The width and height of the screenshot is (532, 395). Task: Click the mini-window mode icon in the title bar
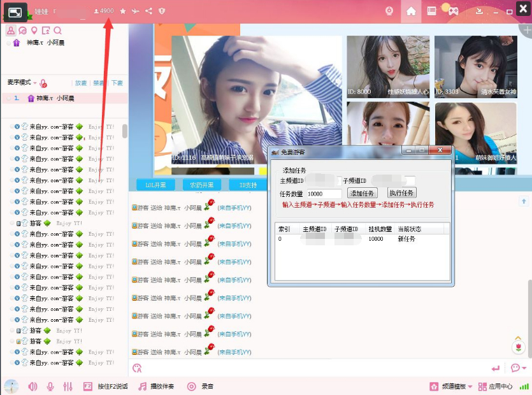pyautogui.click(x=15, y=13)
